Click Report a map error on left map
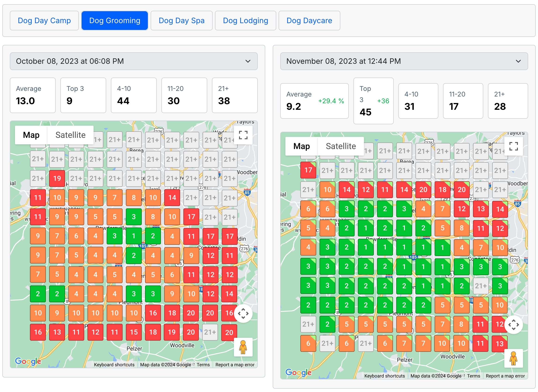 click(x=235, y=365)
